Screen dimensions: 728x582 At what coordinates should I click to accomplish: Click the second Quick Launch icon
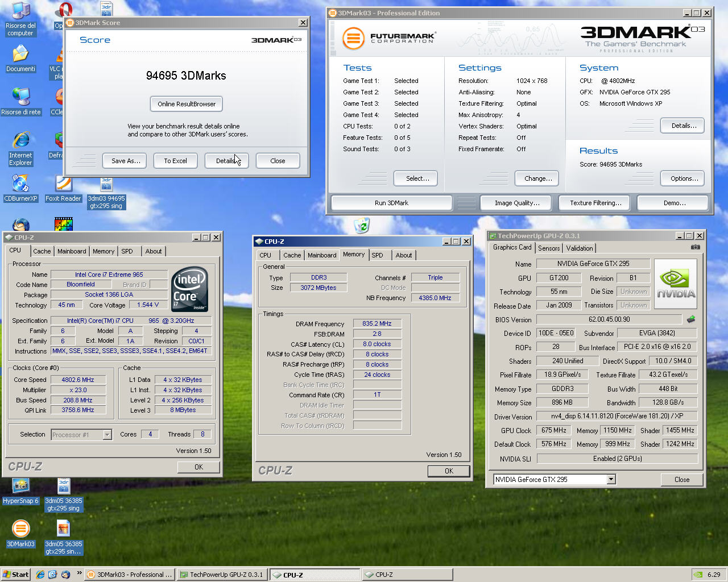click(x=53, y=575)
